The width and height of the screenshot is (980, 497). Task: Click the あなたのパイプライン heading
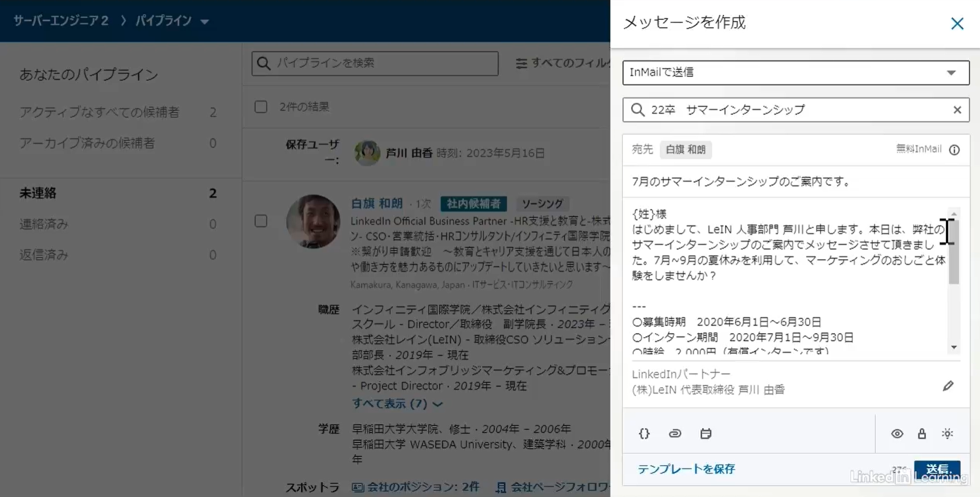pos(88,75)
